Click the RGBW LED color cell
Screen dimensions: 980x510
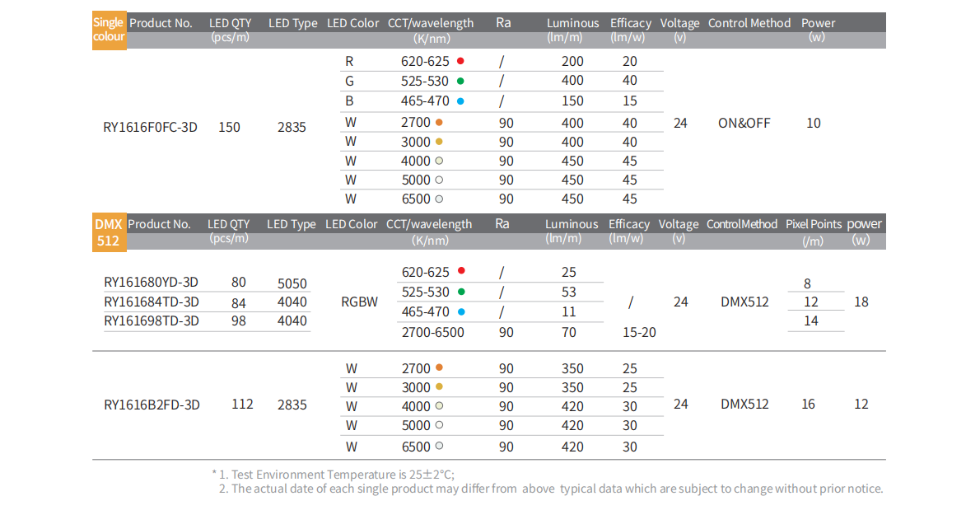(x=359, y=302)
